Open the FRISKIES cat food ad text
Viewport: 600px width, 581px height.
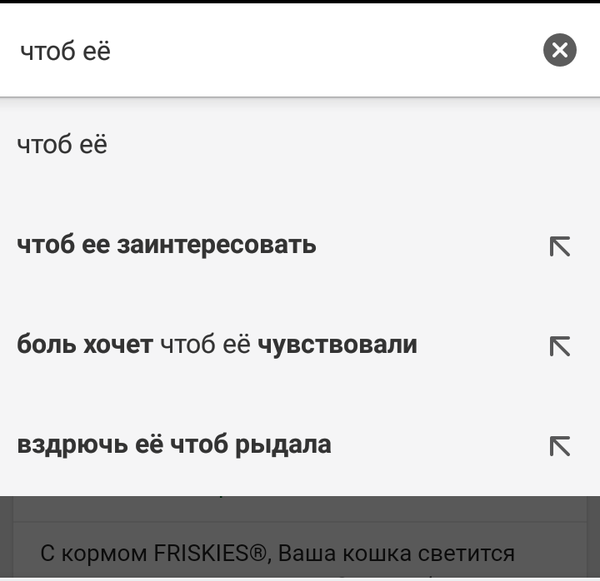point(277,553)
